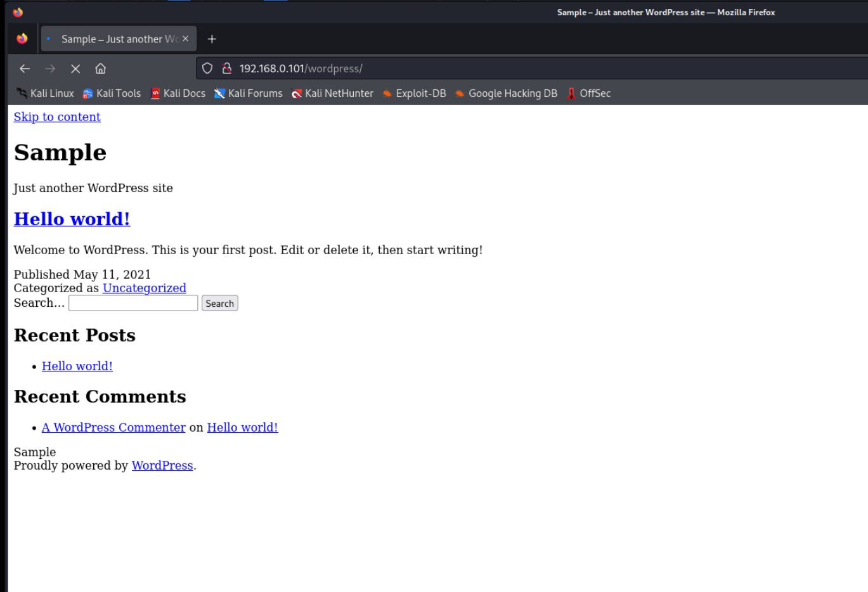Open the Firefox View icon
Screen dimensions: 868x592
point(22,39)
